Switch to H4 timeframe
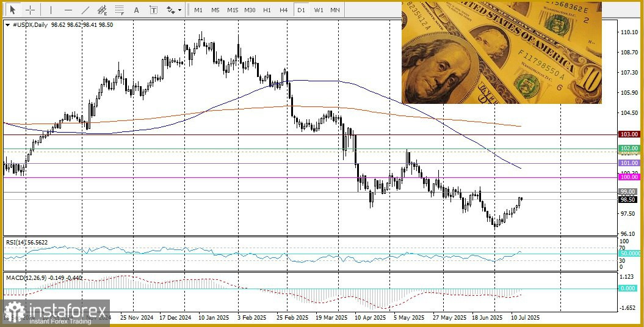644x327 pixels. (283, 10)
